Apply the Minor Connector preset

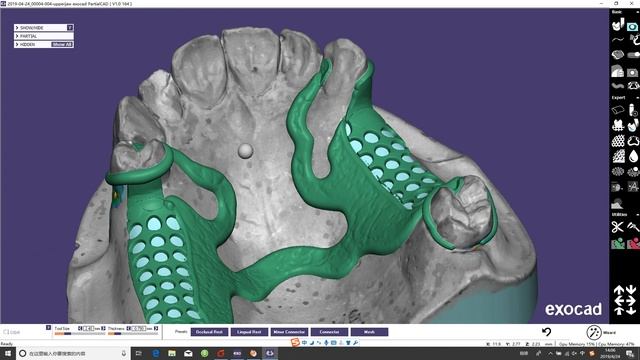tap(289, 332)
